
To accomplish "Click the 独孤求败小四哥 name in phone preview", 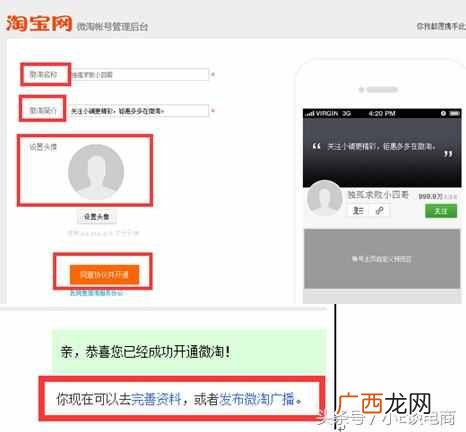I will pos(378,195).
